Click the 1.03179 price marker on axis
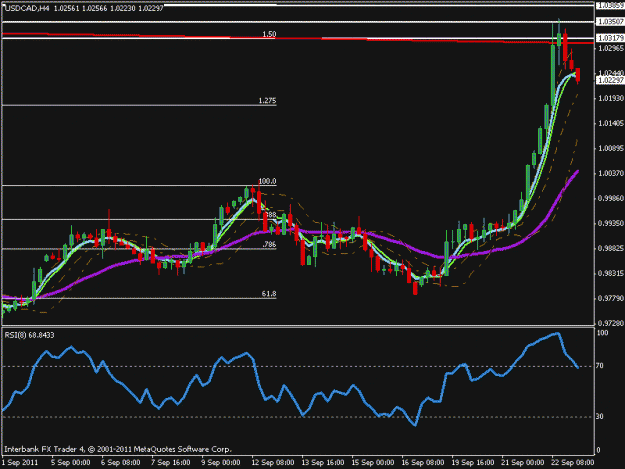Viewport: 625px width, 469px height. point(610,38)
